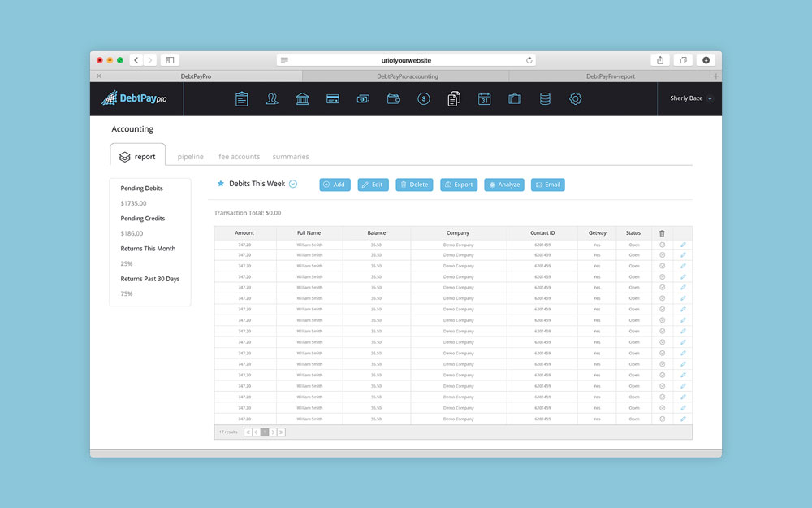Screen dimensions: 812x508
Task: Click the trash icon in table header
Action: tap(662, 233)
